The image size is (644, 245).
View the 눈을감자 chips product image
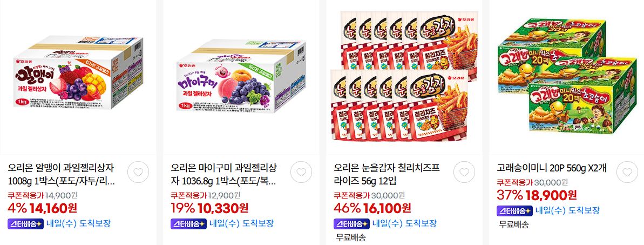point(405,76)
